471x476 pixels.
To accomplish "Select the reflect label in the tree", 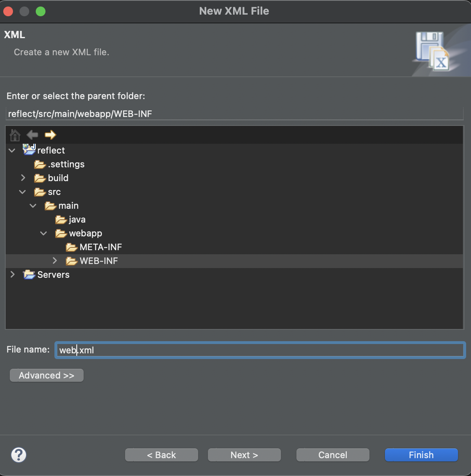I will point(51,150).
